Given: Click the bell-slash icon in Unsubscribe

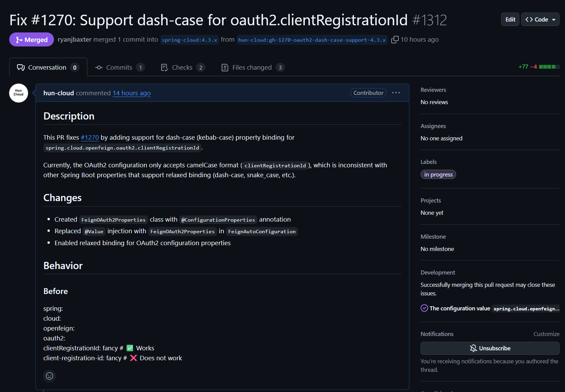Looking at the screenshot, I should pos(473,348).
